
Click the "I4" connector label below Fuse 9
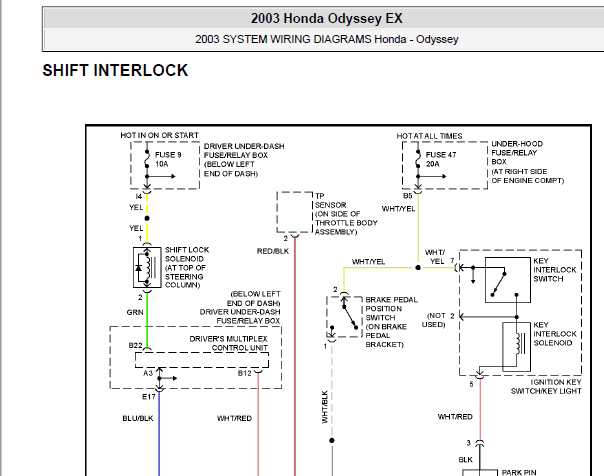coord(139,196)
